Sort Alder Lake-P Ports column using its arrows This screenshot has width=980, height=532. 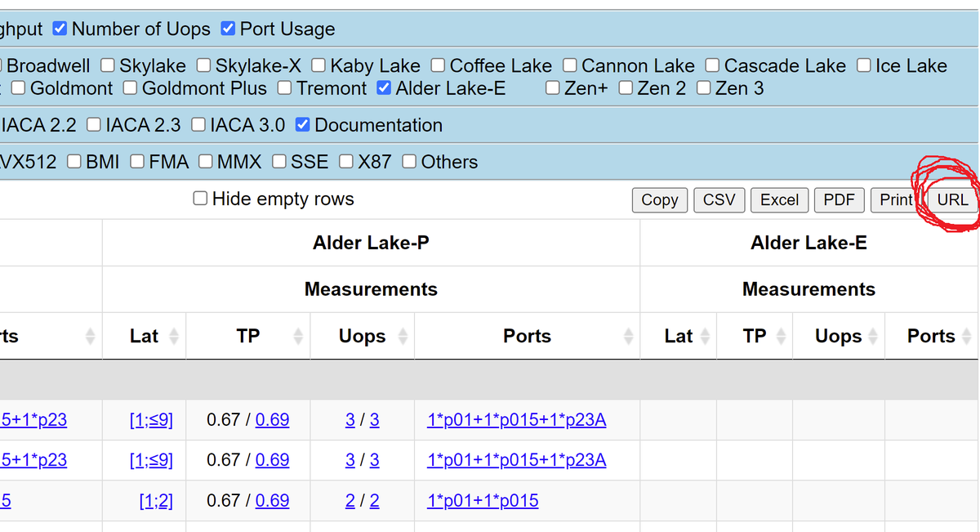629,336
